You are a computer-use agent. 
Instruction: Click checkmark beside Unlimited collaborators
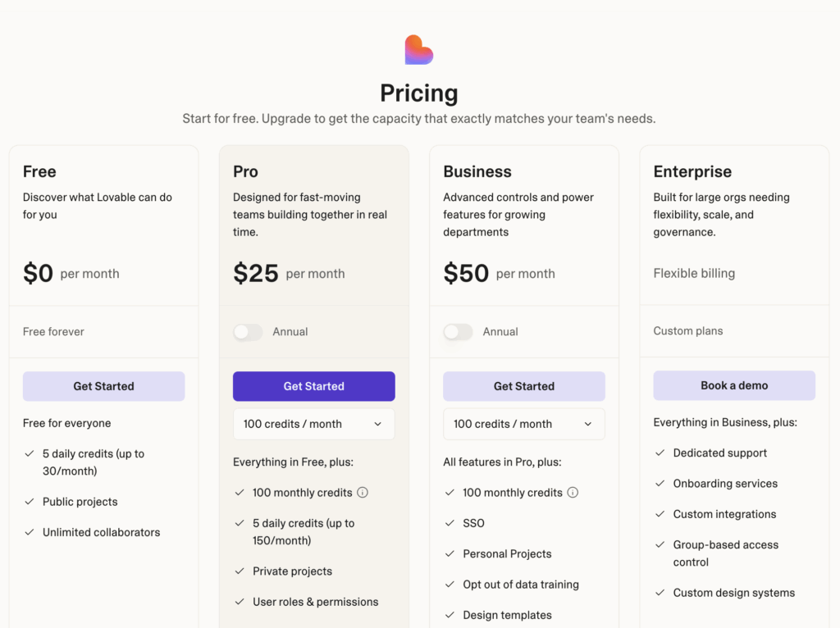pos(30,532)
